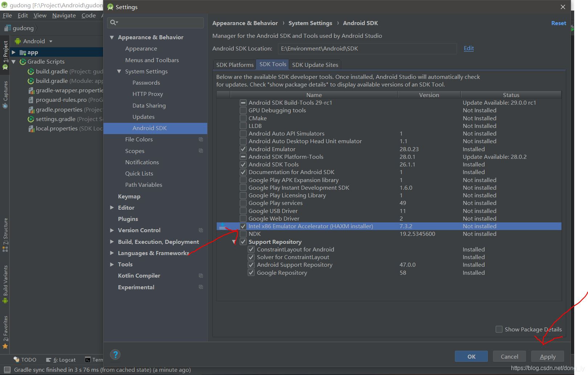Click the search magnifier icon in Settings

[x=114, y=23]
